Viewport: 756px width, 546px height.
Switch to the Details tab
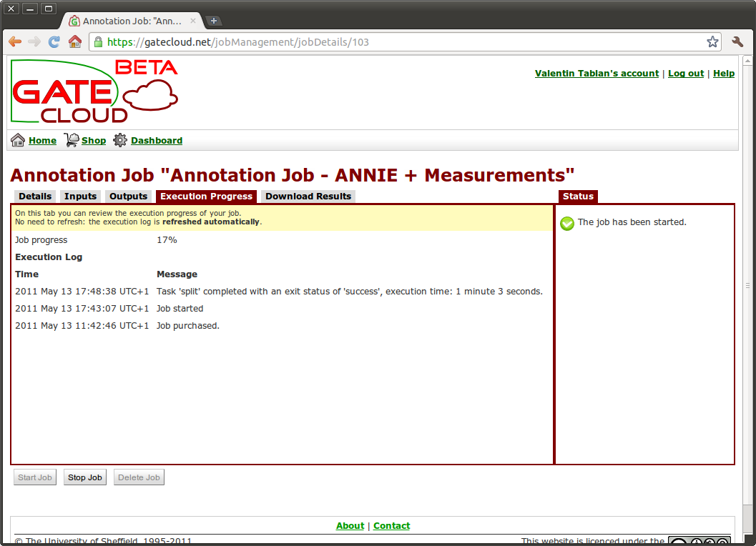click(35, 196)
